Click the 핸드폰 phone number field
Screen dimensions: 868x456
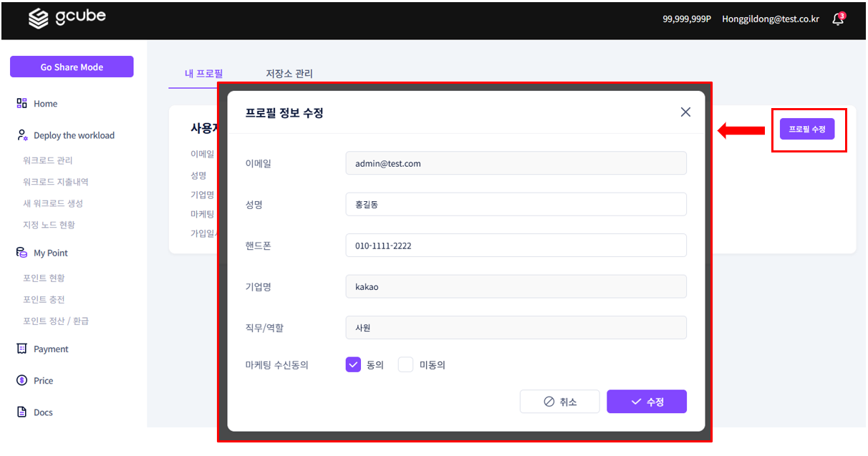pyautogui.click(x=515, y=245)
